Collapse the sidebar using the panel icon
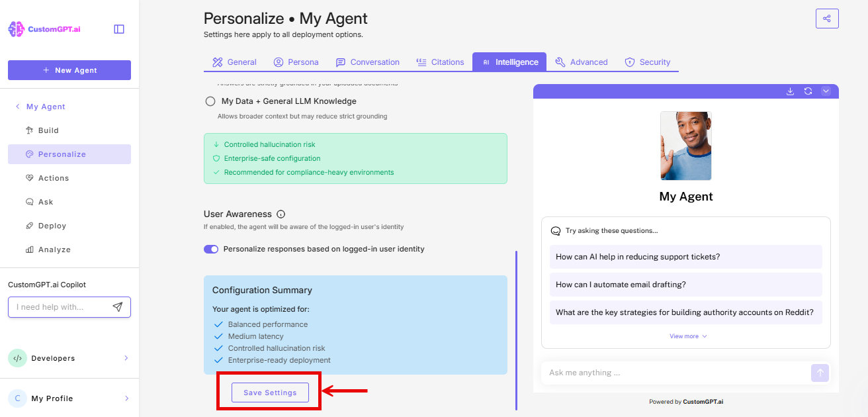The width and height of the screenshot is (868, 417). tap(118, 28)
